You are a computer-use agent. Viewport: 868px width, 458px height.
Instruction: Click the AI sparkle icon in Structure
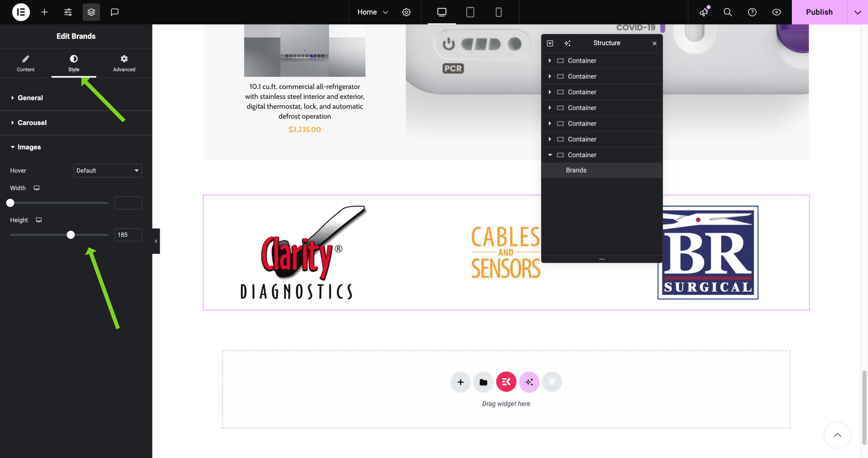click(567, 43)
